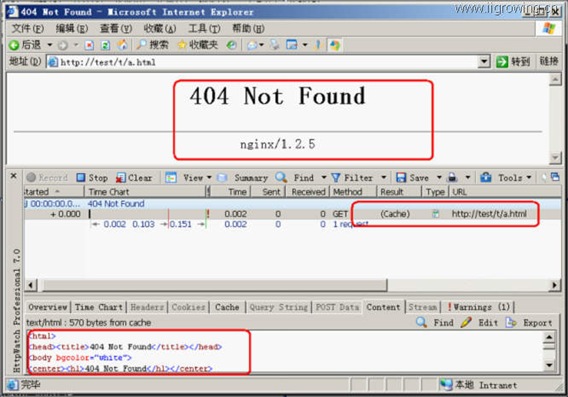Close the HttpWatch panel with X
The width and height of the screenshot is (568, 397).
click(13, 176)
